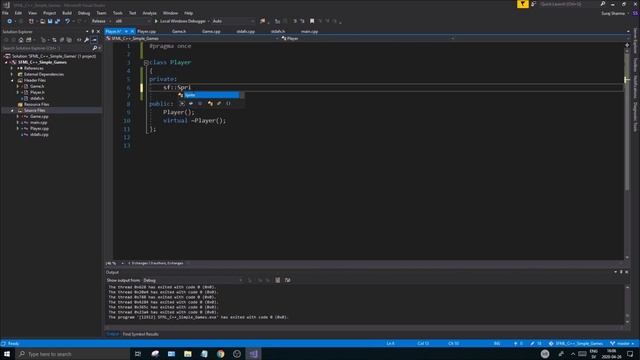The image size is (640, 360).
Task: Click the Save All toolbar icon
Action: pyautogui.click(x=57, y=21)
